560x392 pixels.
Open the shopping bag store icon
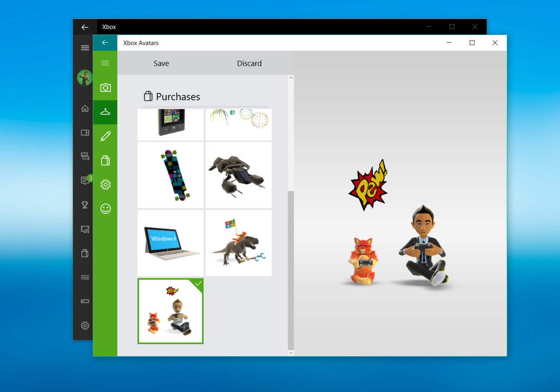[105, 160]
